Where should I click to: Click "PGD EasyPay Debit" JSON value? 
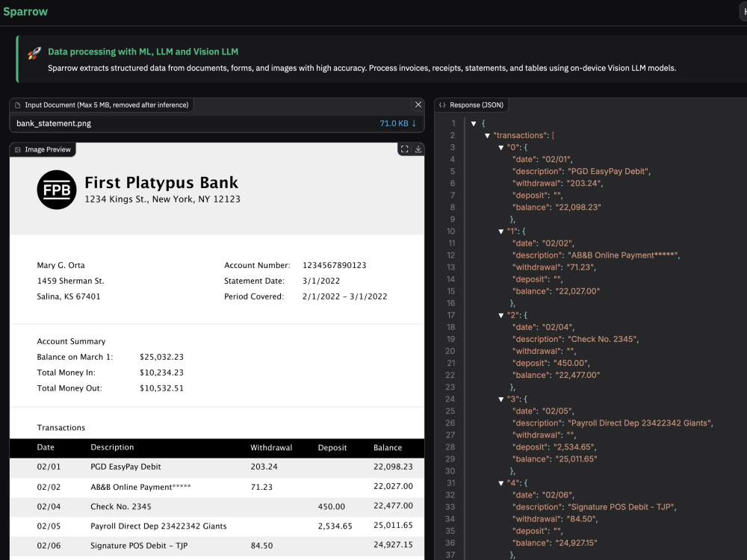(608, 172)
